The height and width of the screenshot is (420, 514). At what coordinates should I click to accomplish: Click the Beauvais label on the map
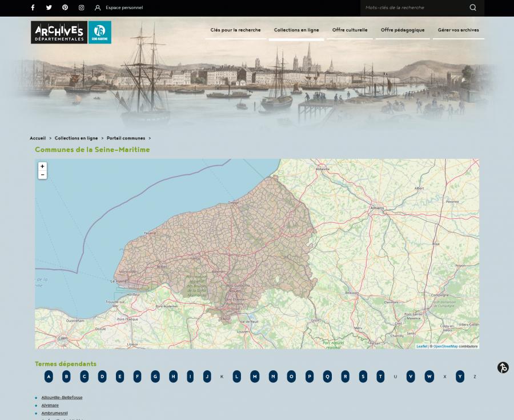click(x=352, y=293)
